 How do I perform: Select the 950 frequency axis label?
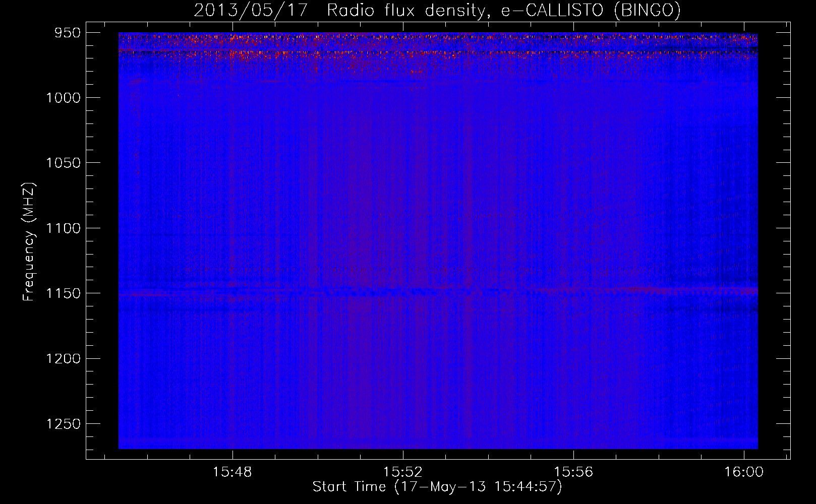(x=68, y=33)
